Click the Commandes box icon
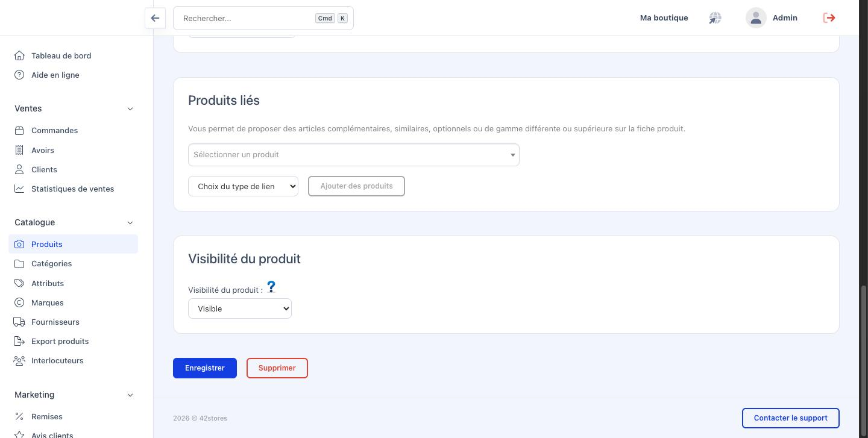This screenshot has width=868, height=438. 19,130
